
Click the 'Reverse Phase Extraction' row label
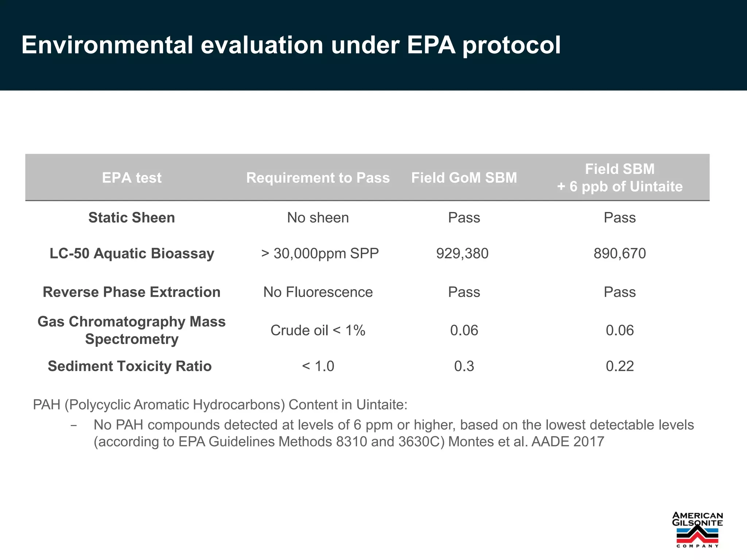[x=132, y=292]
